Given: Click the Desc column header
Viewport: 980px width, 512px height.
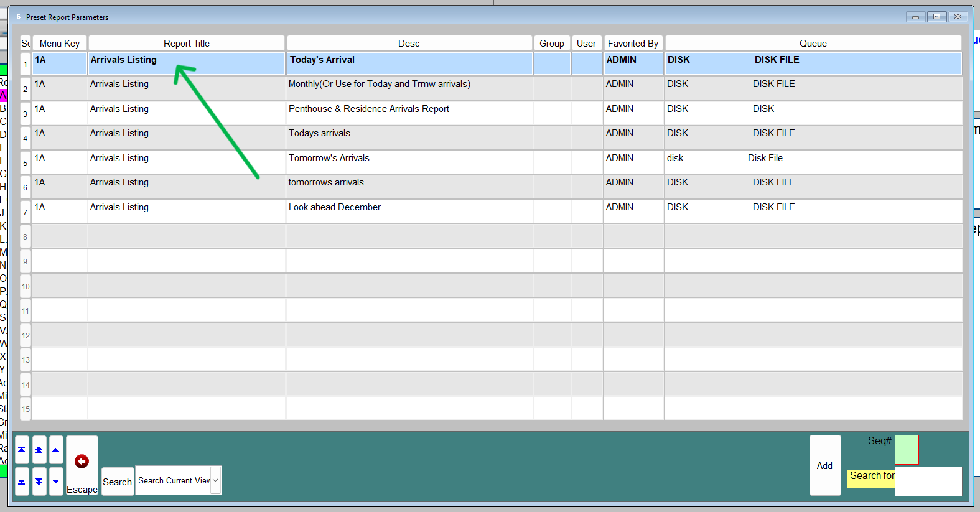Looking at the screenshot, I should (x=409, y=44).
